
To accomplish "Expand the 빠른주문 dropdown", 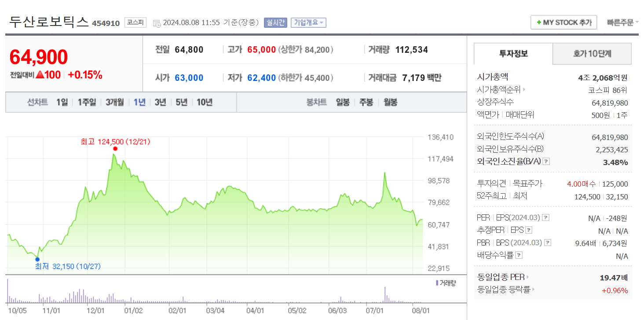I will tap(623, 22).
